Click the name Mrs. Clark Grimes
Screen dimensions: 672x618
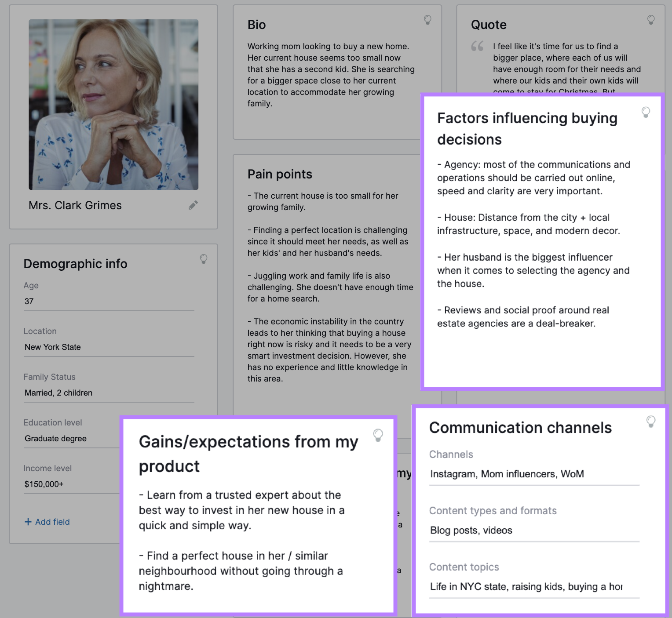(75, 205)
